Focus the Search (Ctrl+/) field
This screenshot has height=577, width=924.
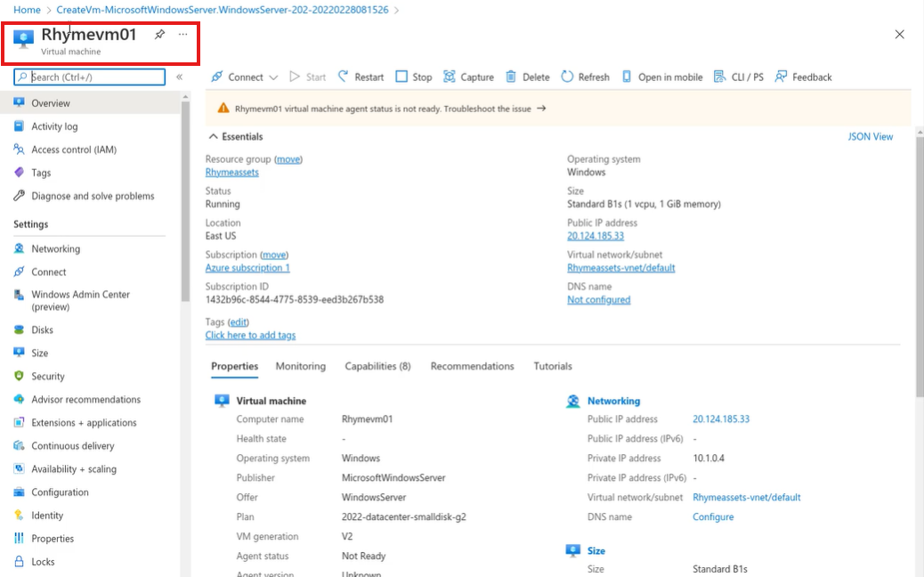tap(90, 77)
